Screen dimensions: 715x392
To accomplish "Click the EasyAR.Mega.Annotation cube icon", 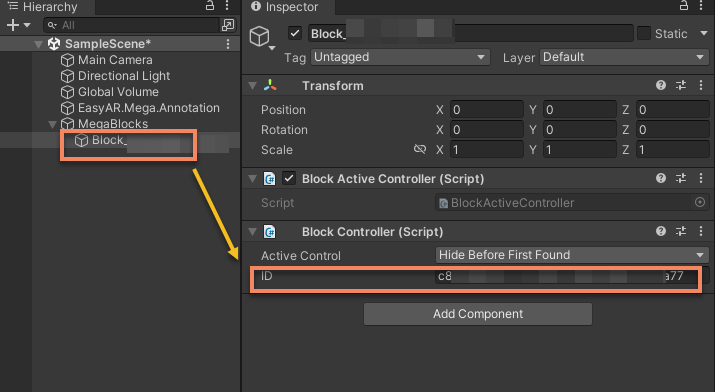I will (67, 108).
